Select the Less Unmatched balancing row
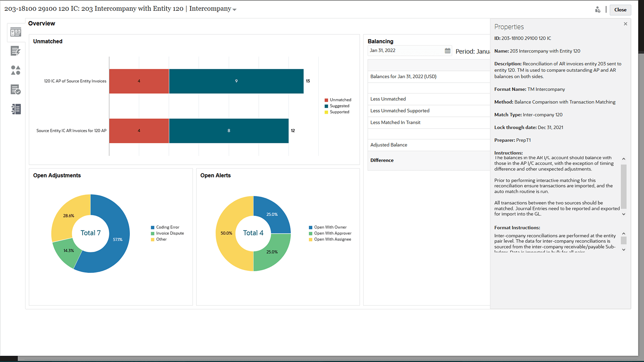 click(x=388, y=99)
